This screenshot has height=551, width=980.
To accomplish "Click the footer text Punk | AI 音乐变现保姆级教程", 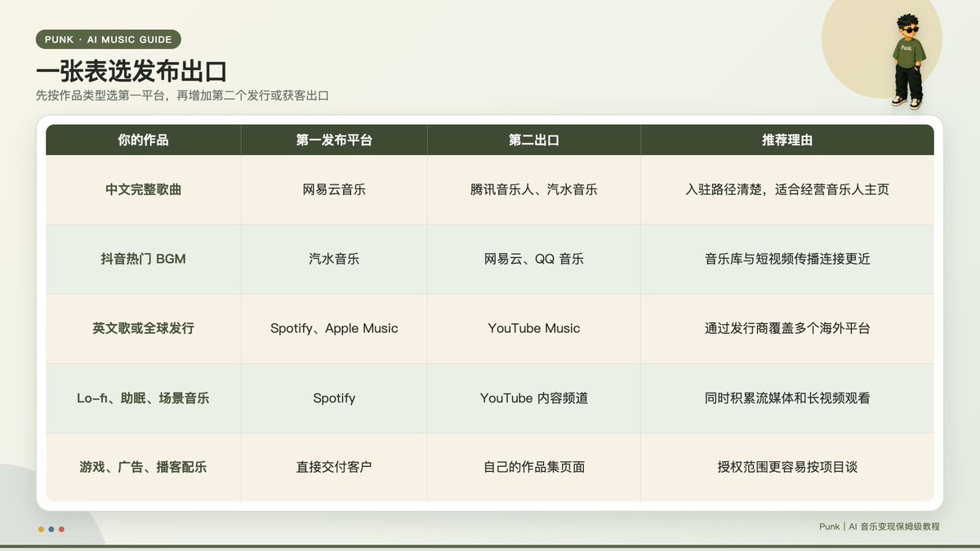I will pyautogui.click(x=880, y=527).
